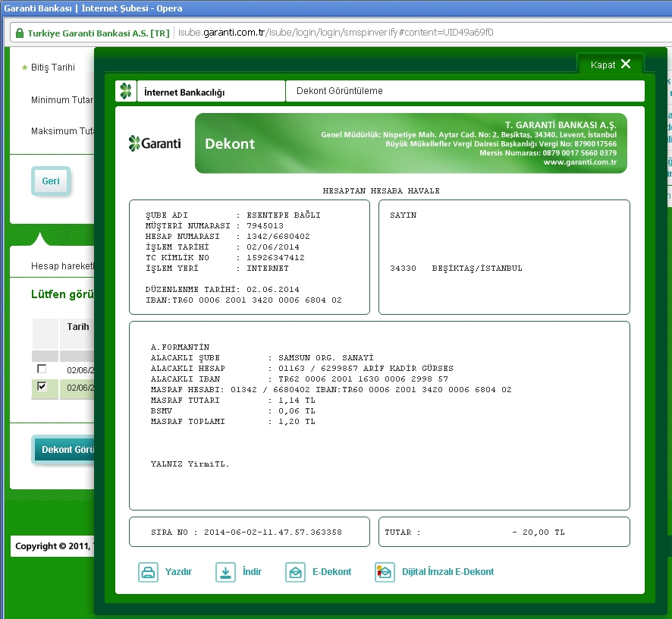The width and height of the screenshot is (672, 619).
Task: Click the TC KİMLİK NO line
Action: pyautogui.click(x=225, y=257)
